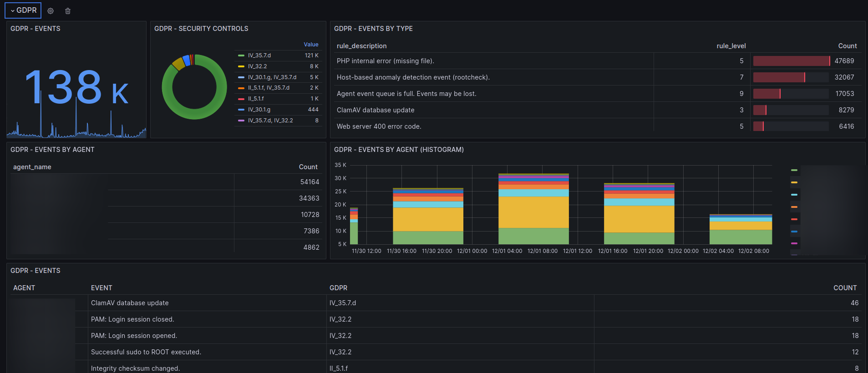The image size is (868, 373).
Task: Click the purple IV_35.7.d, IV_32.2 legend marker
Action: 241,121
